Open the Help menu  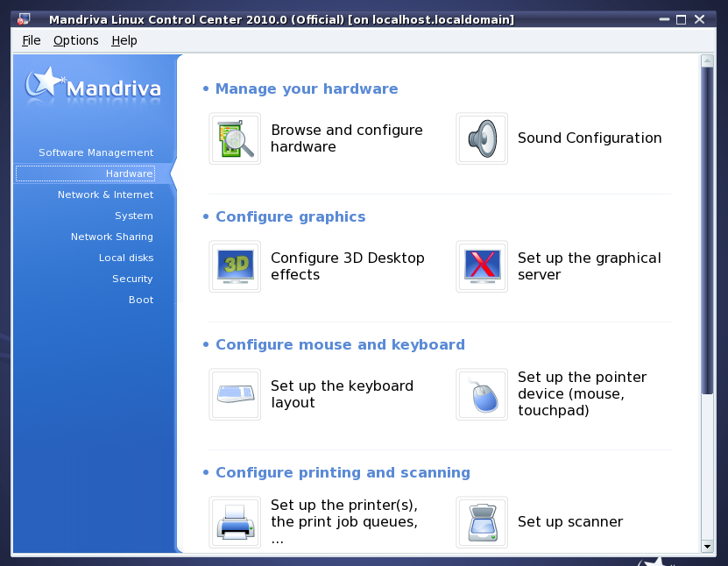click(124, 40)
